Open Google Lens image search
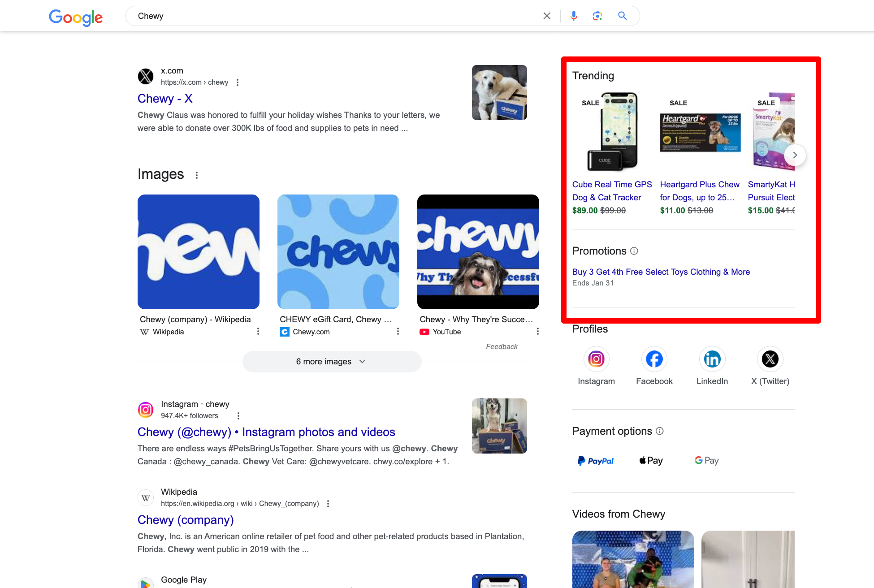The height and width of the screenshot is (588, 874). pos(597,16)
